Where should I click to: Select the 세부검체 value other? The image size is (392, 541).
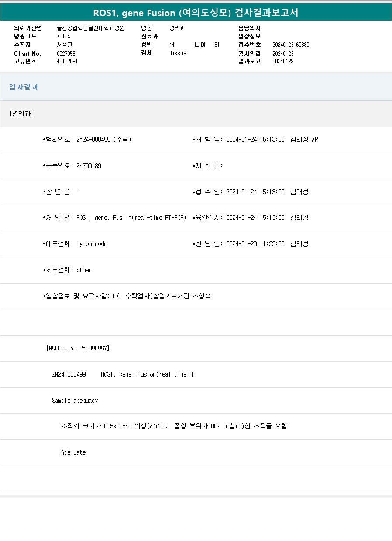click(x=84, y=270)
